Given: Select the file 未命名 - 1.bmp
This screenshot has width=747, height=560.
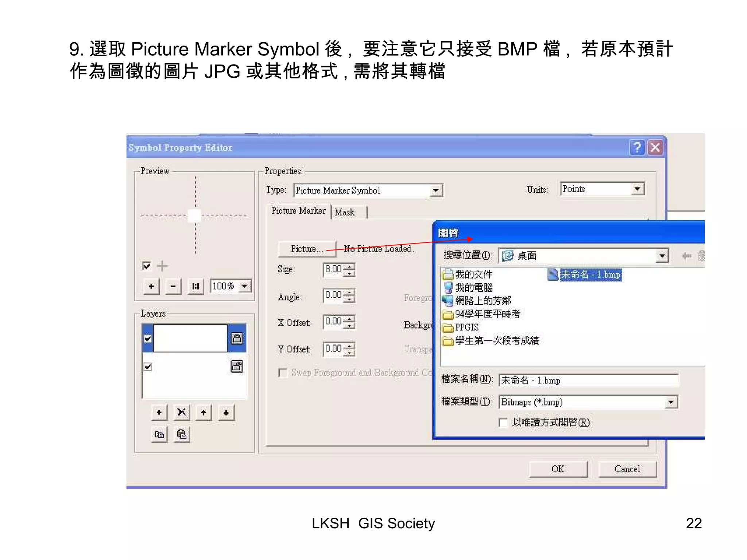Looking at the screenshot, I should [585, 275].
